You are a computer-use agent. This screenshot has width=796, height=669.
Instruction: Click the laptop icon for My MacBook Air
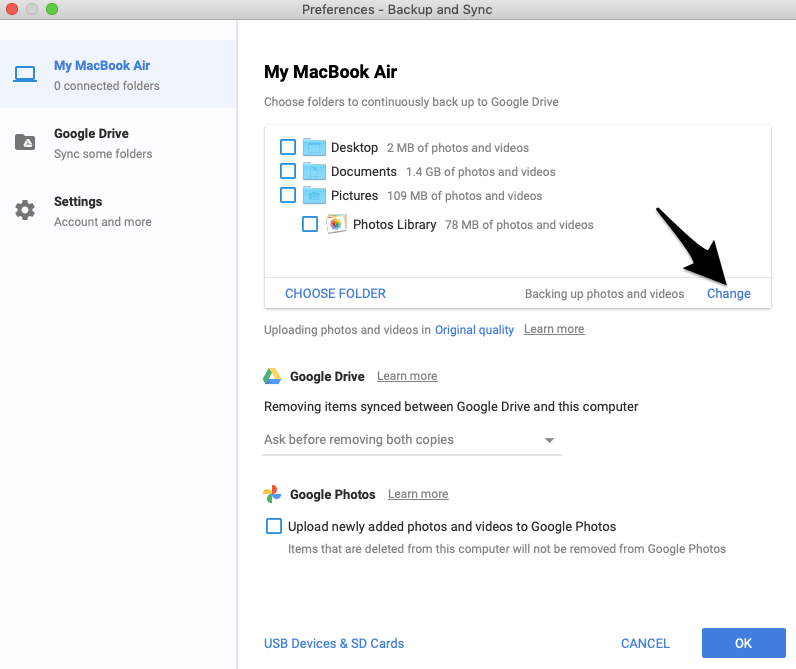[25, 74]
